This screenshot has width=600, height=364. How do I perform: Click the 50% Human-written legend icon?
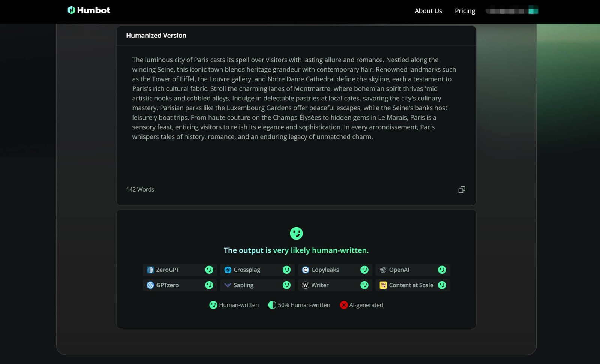(x=272, y=305)
